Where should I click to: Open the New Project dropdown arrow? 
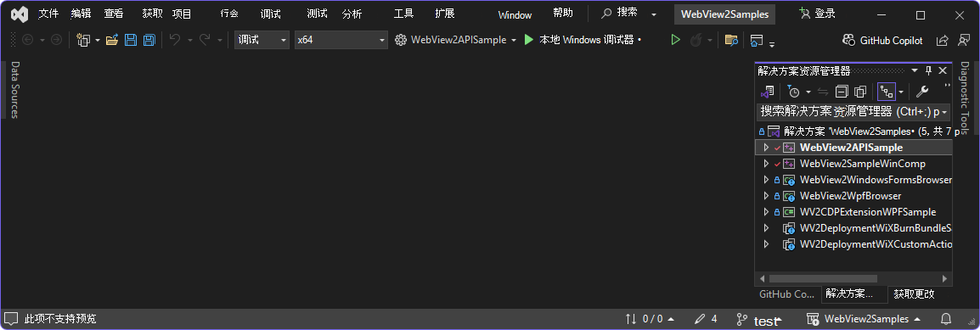coord(98,40)
